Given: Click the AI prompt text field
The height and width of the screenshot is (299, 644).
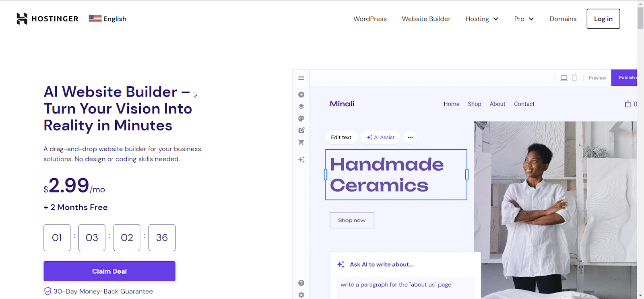Looking at the screenshot, I should [405, 287].
